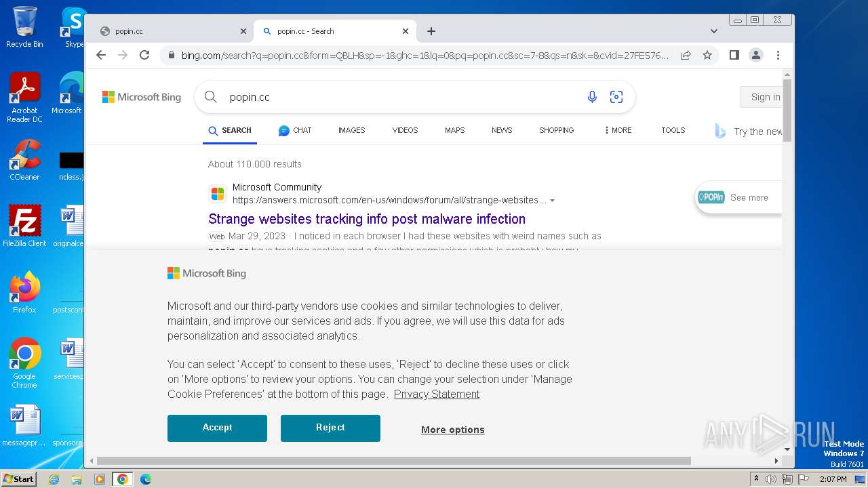868x488 pixels.
Task: Click the answers.microsoft.com result URL
Action: (x=389, y=200)
